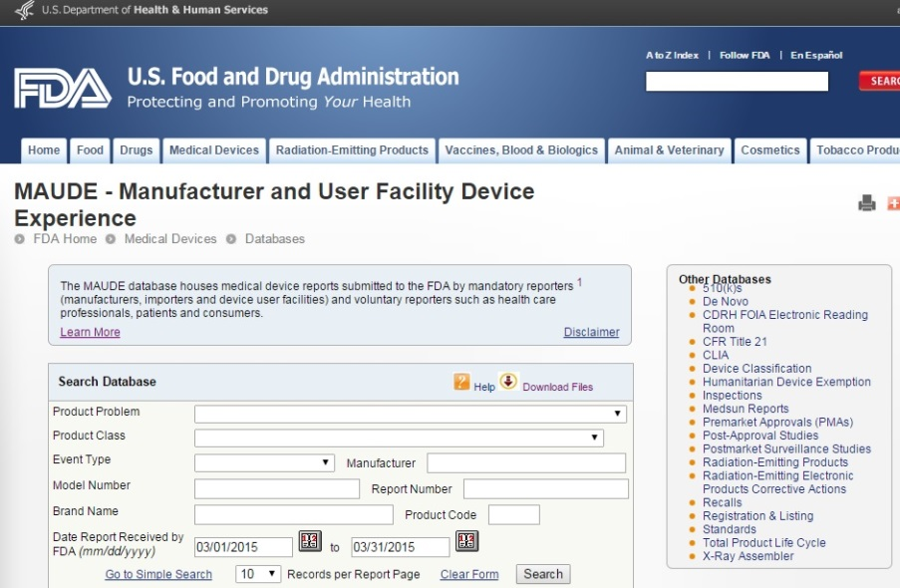Click the FDA logo
This screenshot has height=588, width=900.
point(63,88)
